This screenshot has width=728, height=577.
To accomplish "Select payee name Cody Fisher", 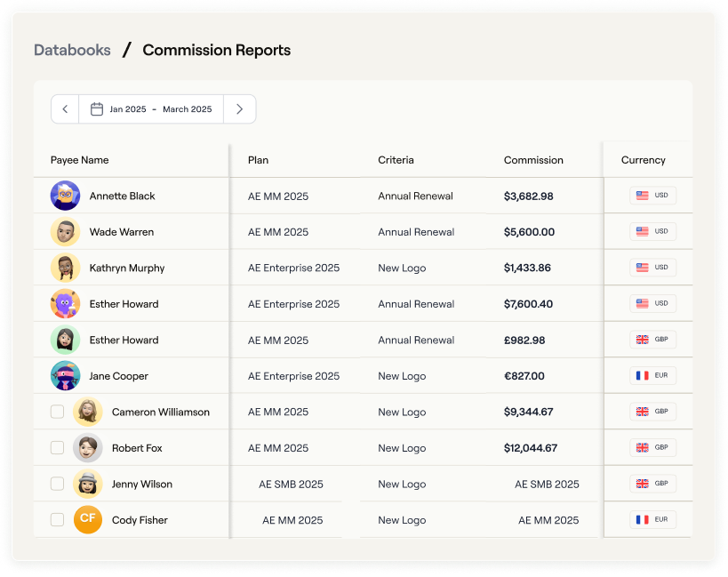I will click(x=140, y=520).
